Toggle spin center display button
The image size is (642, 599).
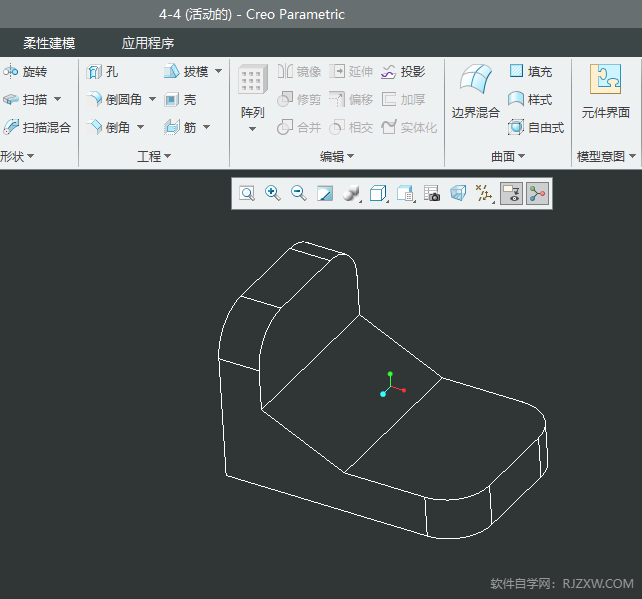point(538,194)
